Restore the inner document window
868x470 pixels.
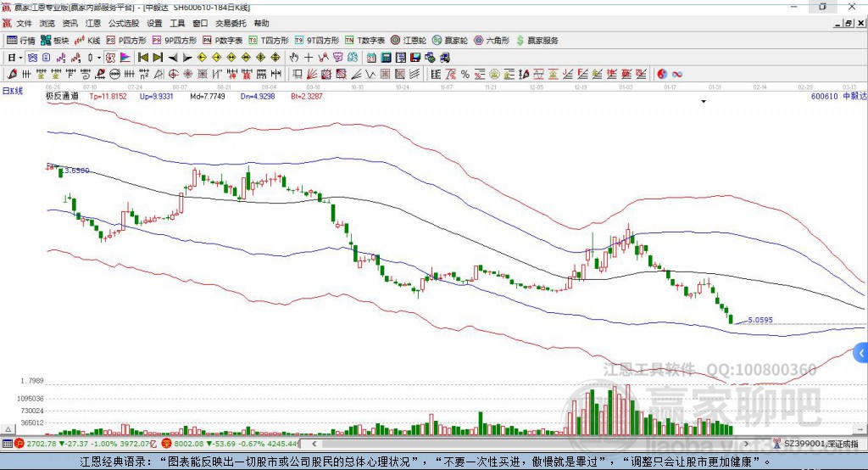[x=849, y=23]
